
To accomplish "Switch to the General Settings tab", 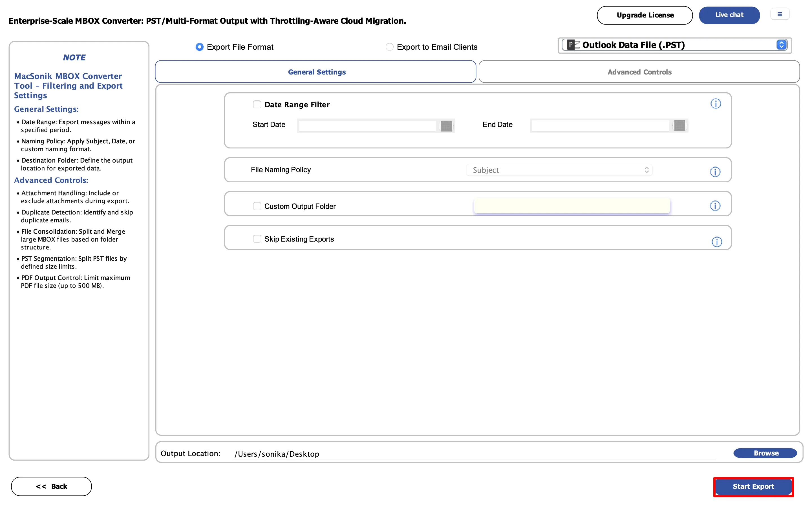I will tap(315, 72).
